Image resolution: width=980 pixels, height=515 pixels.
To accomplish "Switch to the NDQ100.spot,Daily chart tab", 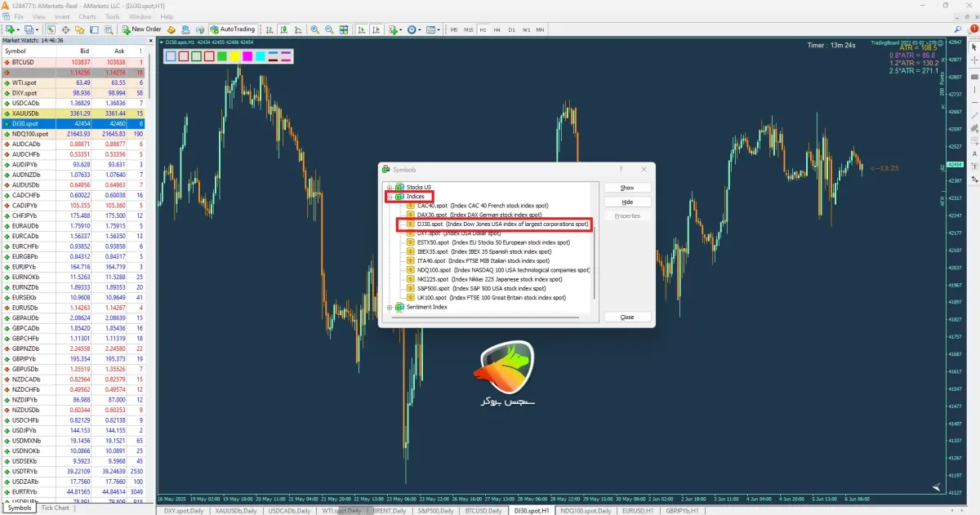I will (585, 510).
